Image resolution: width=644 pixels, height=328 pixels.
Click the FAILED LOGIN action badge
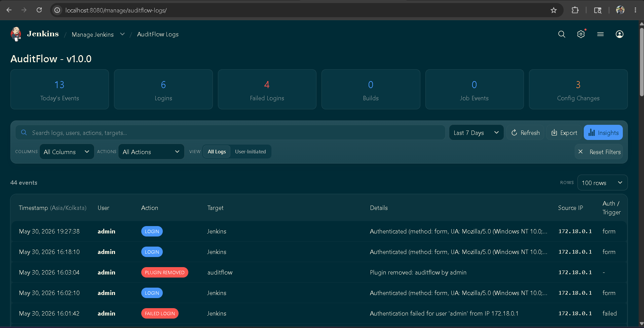[x=160, y=314]
